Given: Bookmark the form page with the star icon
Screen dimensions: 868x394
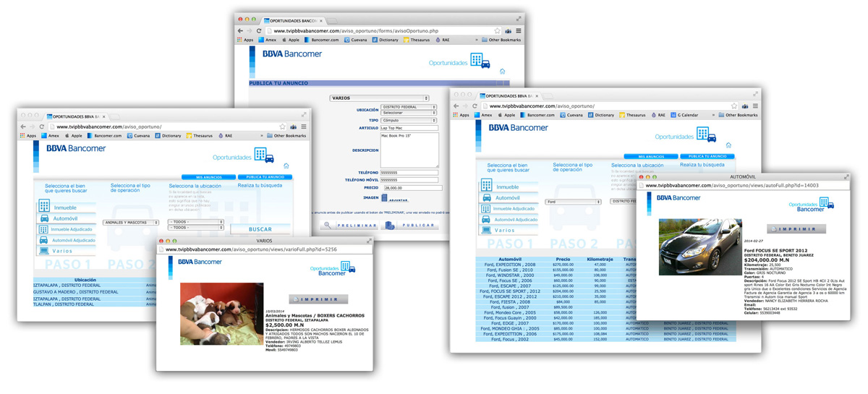Looking at the screenshot, I should 497,31.
